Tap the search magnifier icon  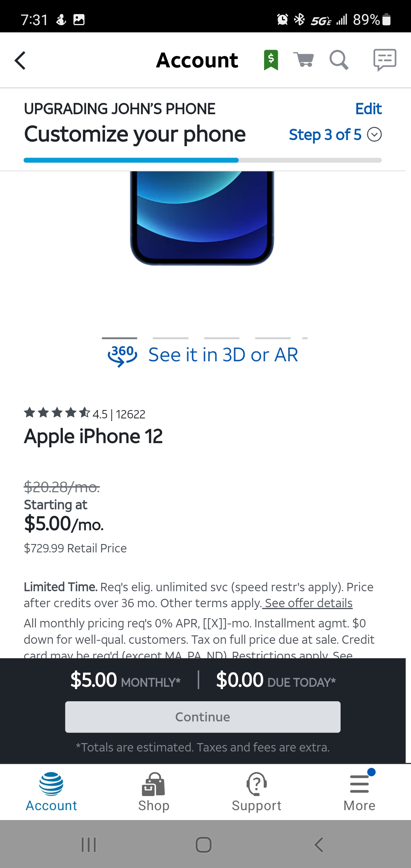click(x=339, y=60)
